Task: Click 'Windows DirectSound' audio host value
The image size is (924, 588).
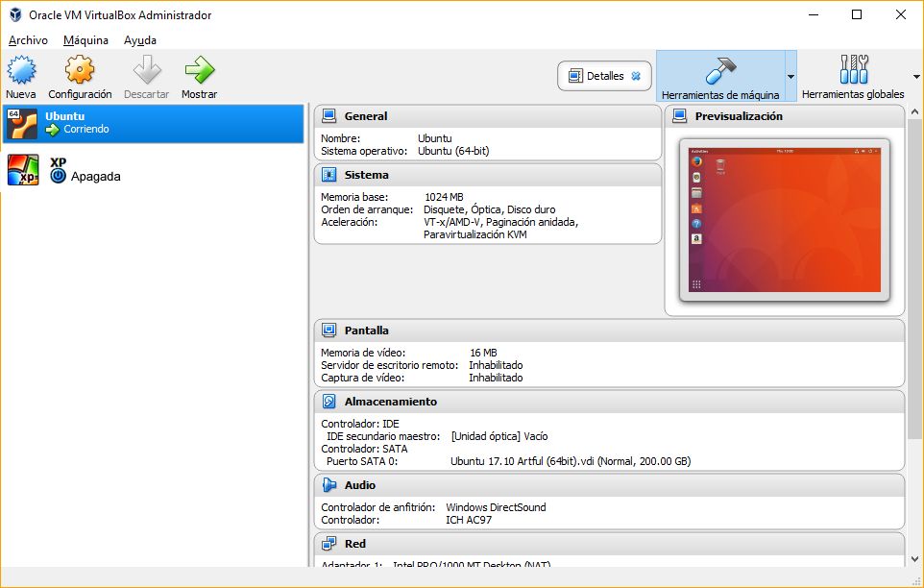Action: click(496, 507)
